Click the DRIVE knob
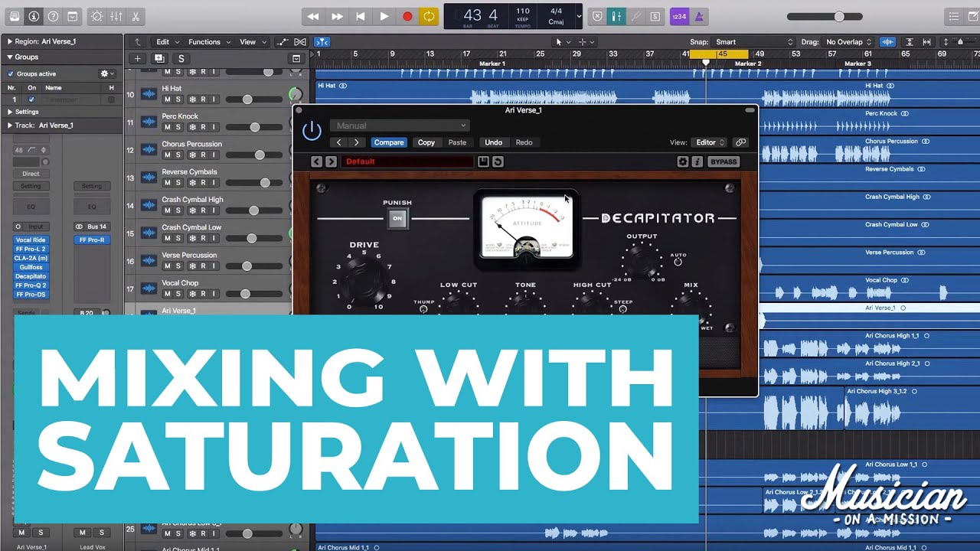The height and width of the screenshot is (551, 980). (364, 280)
